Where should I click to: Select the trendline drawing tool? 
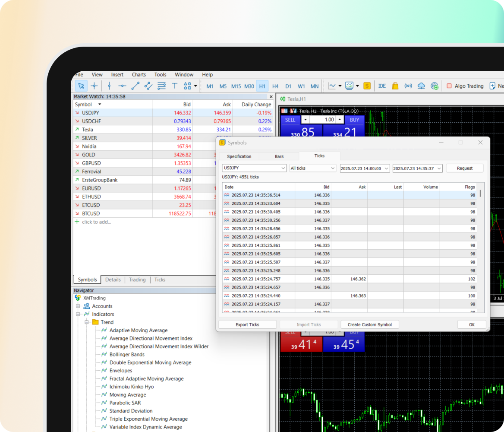coord(135,86)
